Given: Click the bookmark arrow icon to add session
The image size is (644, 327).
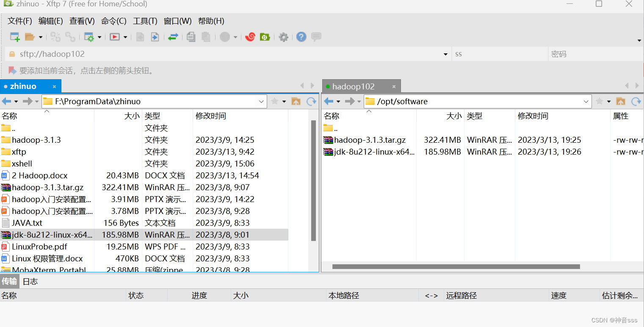Looking at the screenshot, I should click(12, 70).
